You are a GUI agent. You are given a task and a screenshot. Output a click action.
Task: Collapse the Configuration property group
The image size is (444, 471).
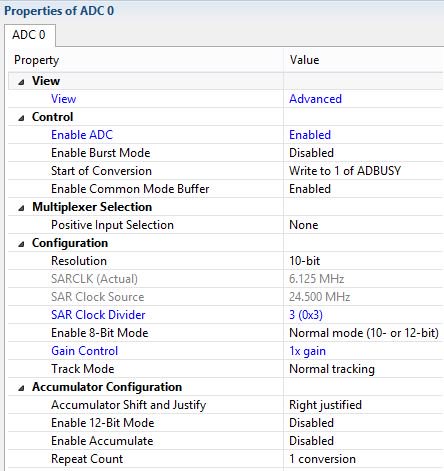pyautogui.click(x=21, y=244)
